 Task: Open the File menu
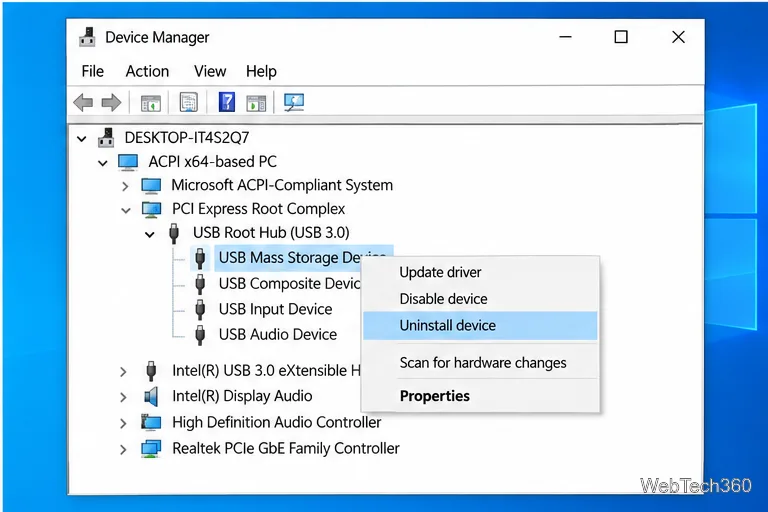(93, 72)
